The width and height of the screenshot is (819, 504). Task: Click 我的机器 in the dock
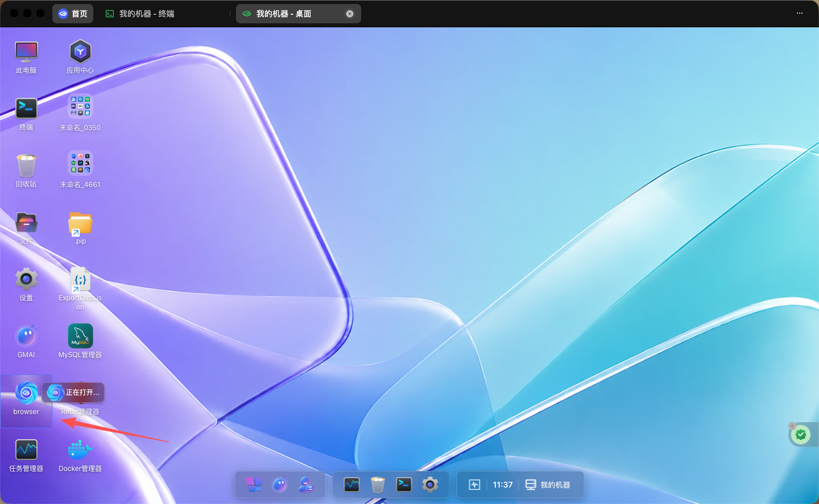tap(548, 485)
